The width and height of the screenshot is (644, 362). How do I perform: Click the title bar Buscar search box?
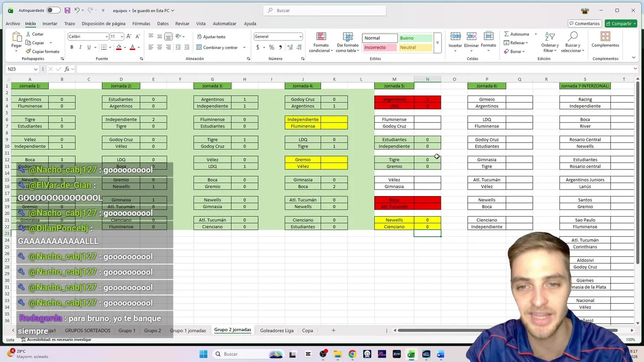pos(325,10)
